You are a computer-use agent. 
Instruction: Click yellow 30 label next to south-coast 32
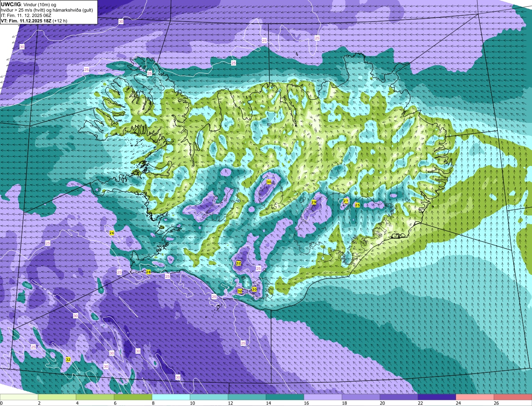tap(254, 289)
